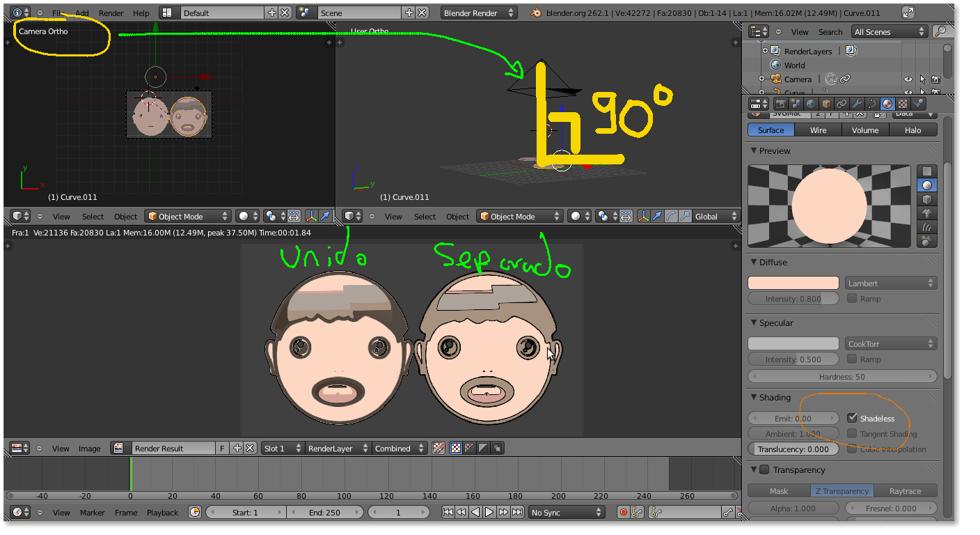Select the Raytrace transparency option
980x535 pixels.
click(906, 490)
